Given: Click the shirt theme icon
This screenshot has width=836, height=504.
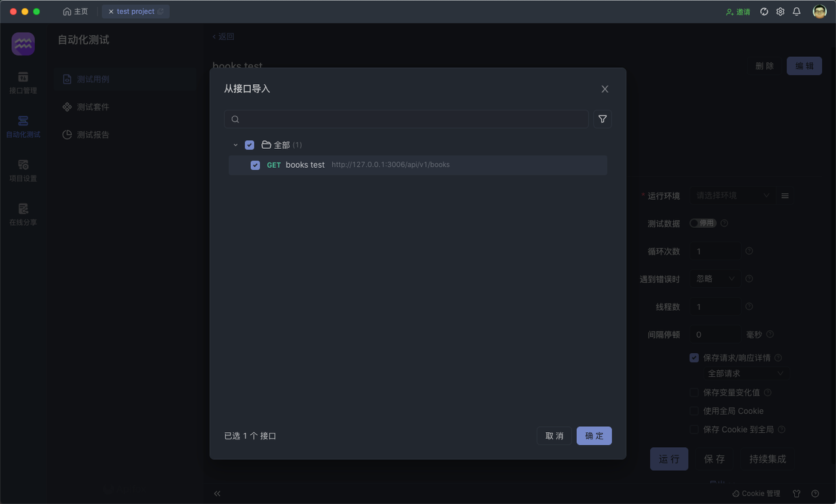Looking at the screenshot, I should coord(797,494).
